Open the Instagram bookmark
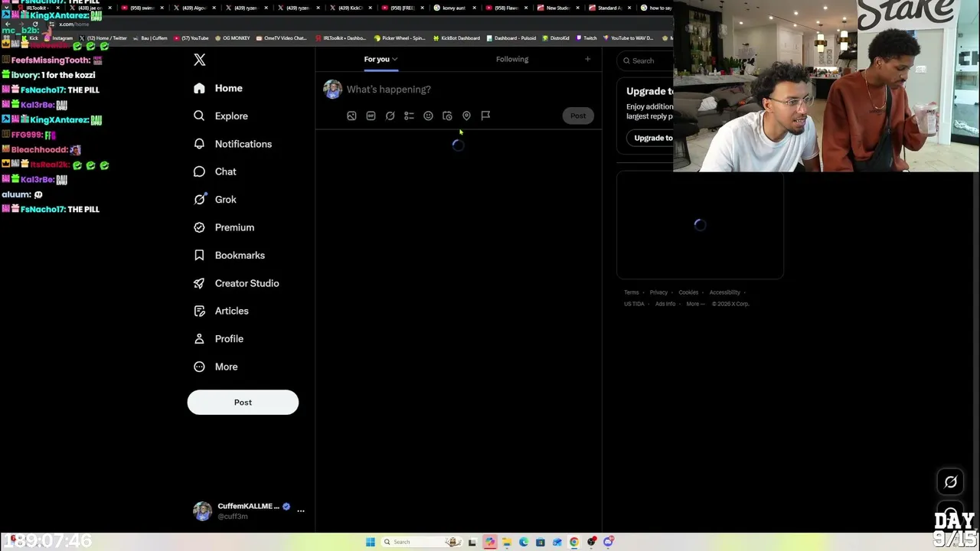 tap(58, 38)
